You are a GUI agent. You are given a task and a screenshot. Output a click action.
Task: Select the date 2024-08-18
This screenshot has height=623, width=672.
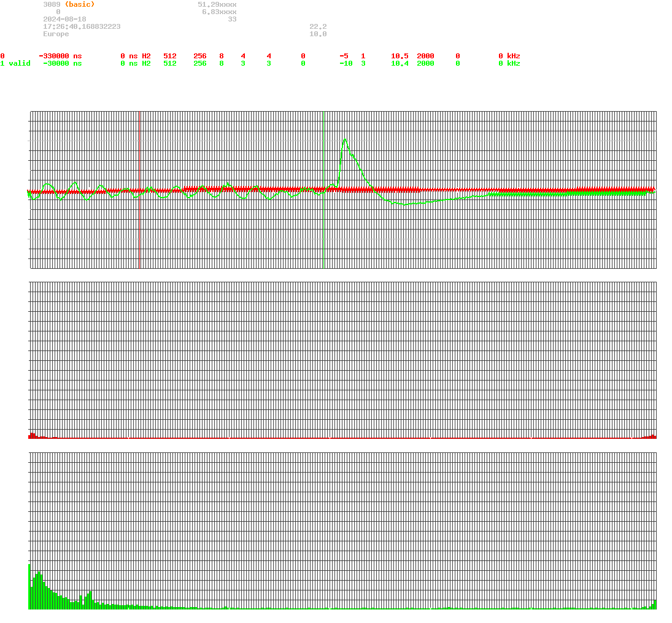[x=64, y=19]
